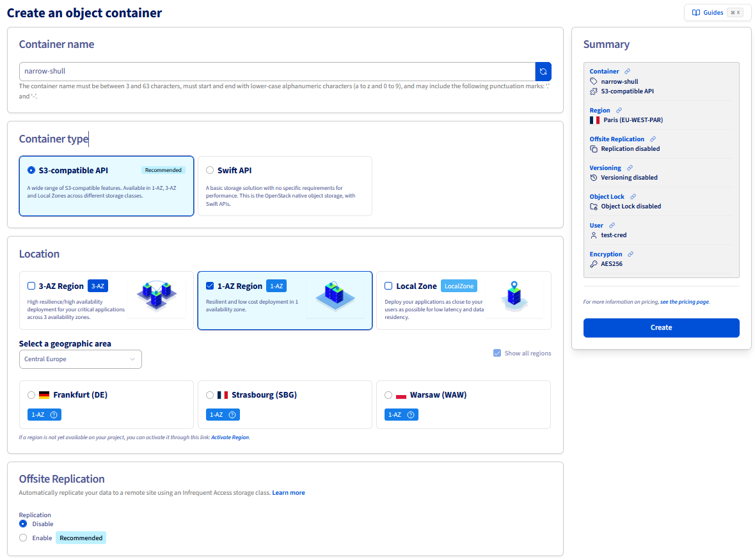
Task: Regenerate the container name with refresh icon
Action: [x=543, y=72]
